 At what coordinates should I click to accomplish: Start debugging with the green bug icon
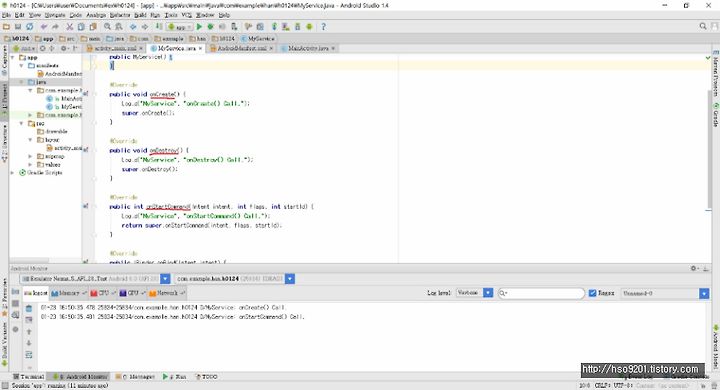click(211, 27)
